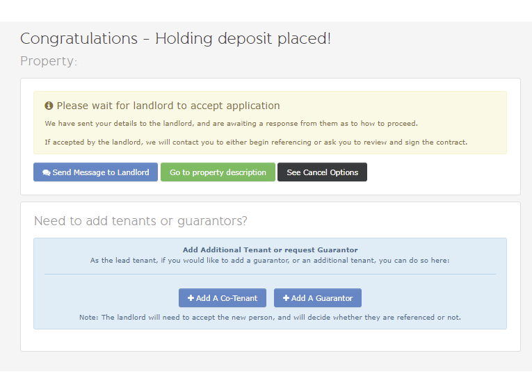Click the bold Add Additional Tenant or request Guarantor text
The image size is (532, 392).
(x=270, y=250)
